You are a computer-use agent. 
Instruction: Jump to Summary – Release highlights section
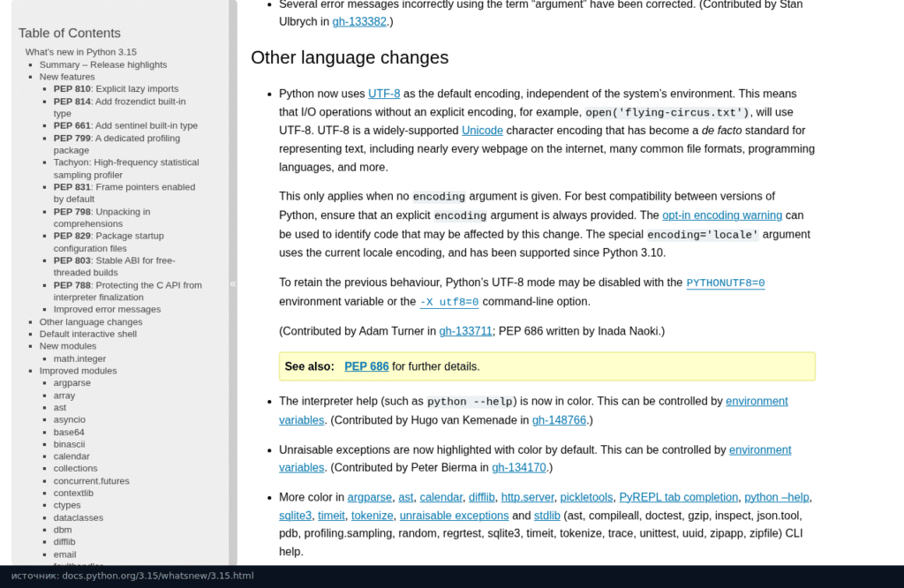(103, 64)
